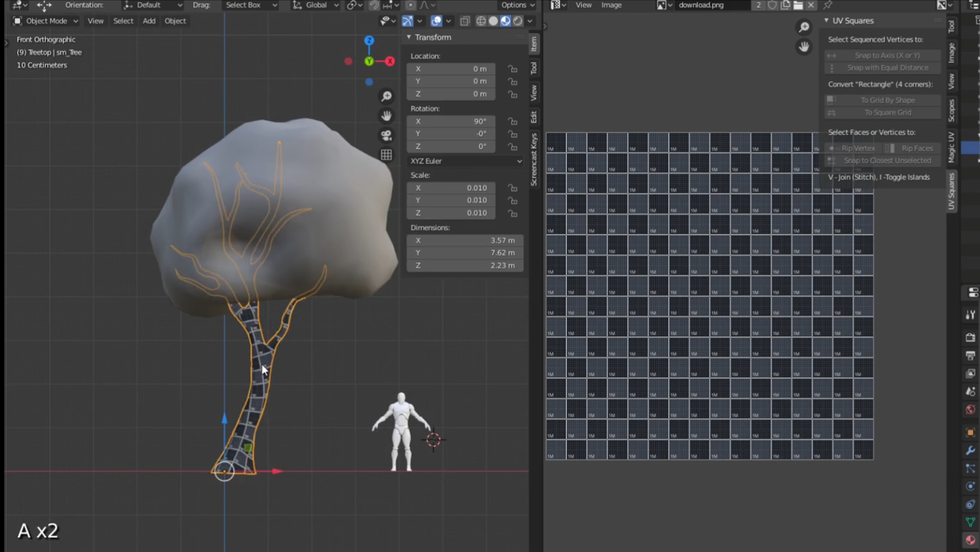Open the Particles properties icon
Image resolution: width=980 pixels, height=552 pixels.
coord(971,469)
